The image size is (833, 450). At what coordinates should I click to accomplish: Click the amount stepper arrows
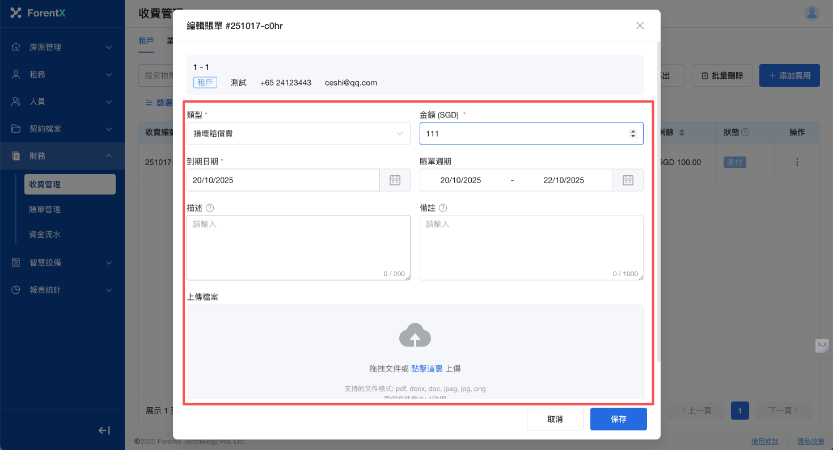tap(631, 133)
